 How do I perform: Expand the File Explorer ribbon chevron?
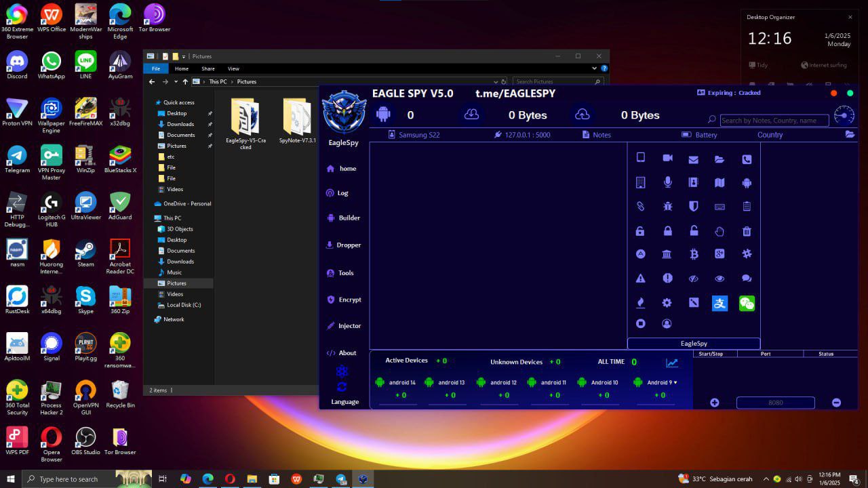595,68
